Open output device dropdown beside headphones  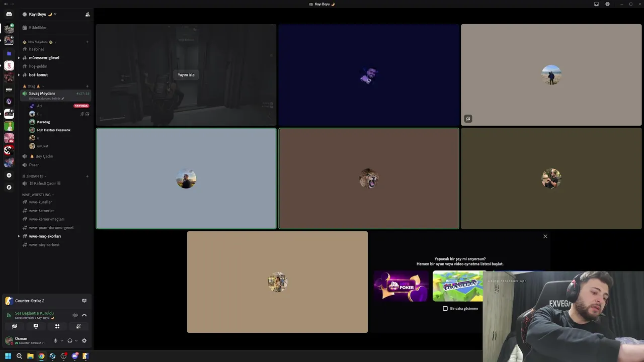tap(76, 341)
